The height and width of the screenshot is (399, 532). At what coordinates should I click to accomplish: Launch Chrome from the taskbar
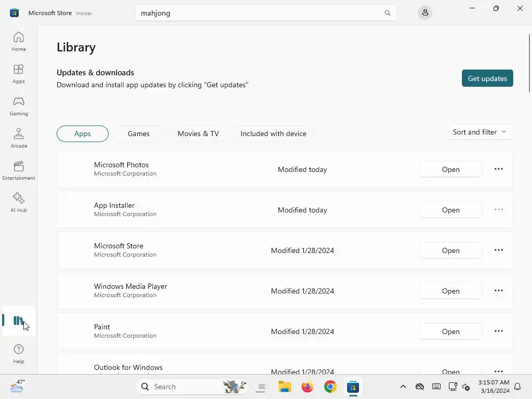(330, 387)
